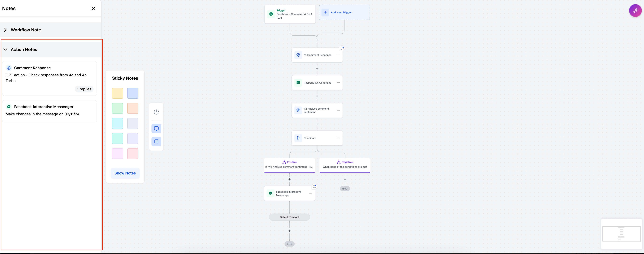Open the AI assistant sparkle icon

coord(635,10)
